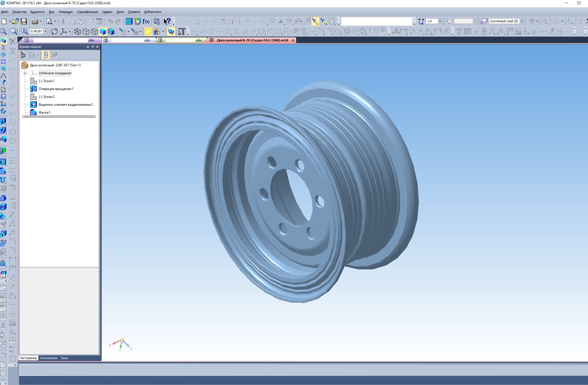Open the model tree panel options arrow
This screenshot has height=385, width=588.
(88, 47)
